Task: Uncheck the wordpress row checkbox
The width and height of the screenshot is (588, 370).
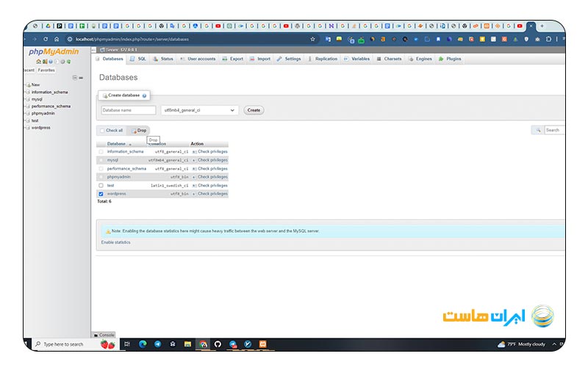Action: 101,194
